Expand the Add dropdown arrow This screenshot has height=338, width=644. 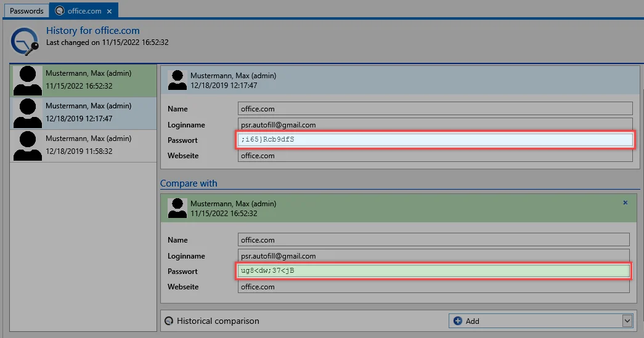(627, 321)
